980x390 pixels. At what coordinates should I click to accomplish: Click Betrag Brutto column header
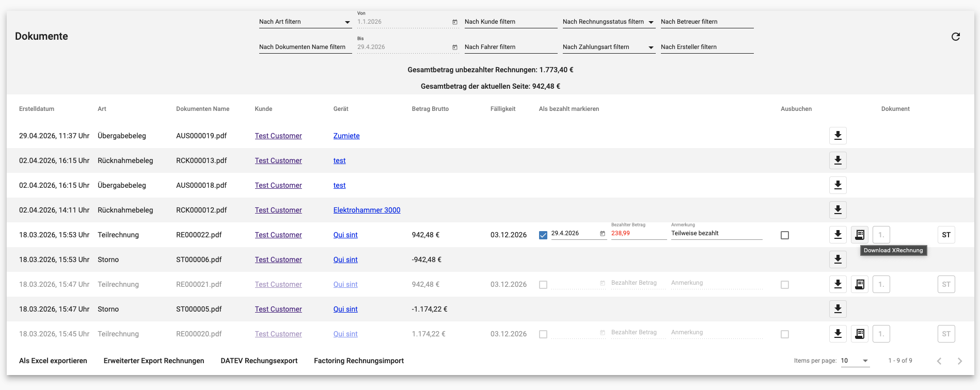click(x=430, y=109)
